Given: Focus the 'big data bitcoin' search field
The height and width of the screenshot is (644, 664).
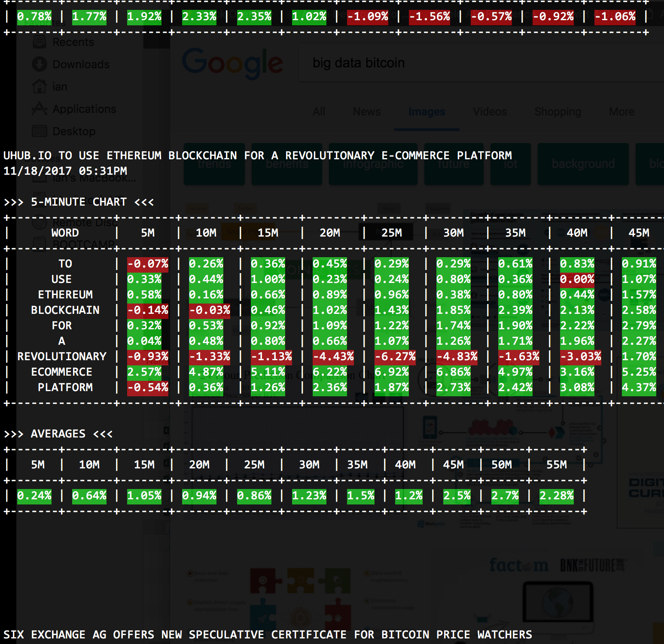Looking at the screenshot, I should click(x=429, y=63).
